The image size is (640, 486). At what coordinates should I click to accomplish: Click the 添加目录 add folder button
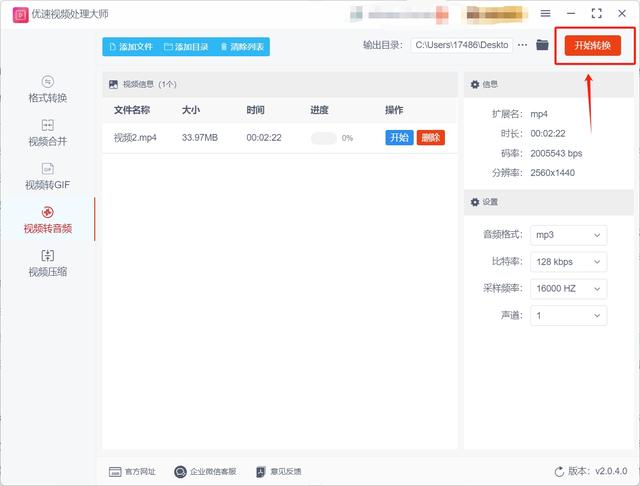tap(186, 47)
